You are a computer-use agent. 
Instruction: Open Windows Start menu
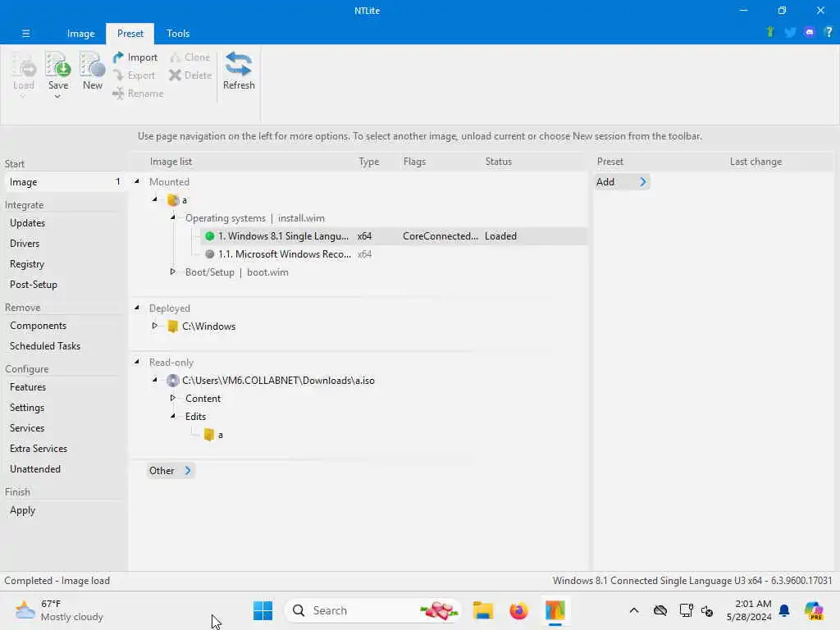[262, 610]
